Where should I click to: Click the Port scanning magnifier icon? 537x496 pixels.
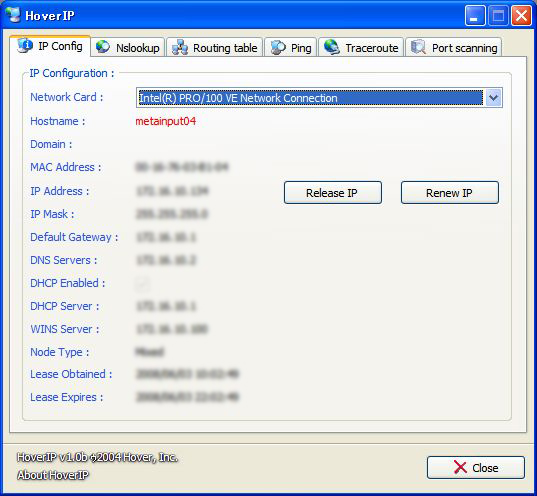click(418, 47)
